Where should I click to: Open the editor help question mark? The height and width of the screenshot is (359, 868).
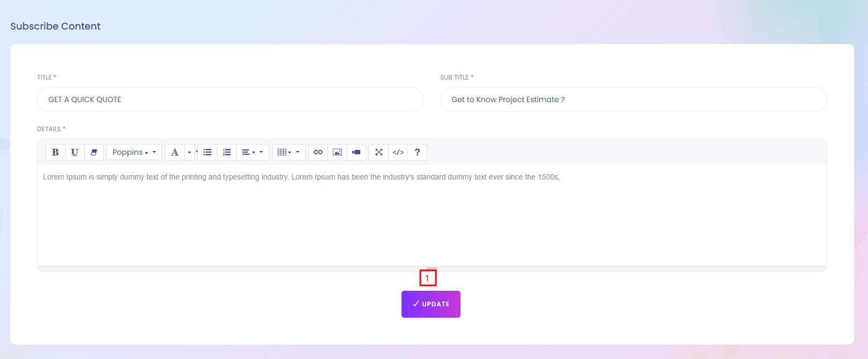(417, 153)
